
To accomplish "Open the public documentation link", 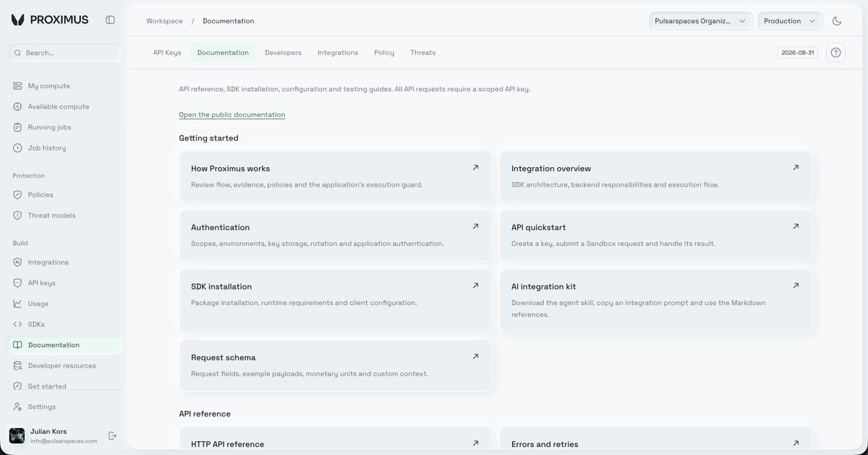I will [232, 114].
